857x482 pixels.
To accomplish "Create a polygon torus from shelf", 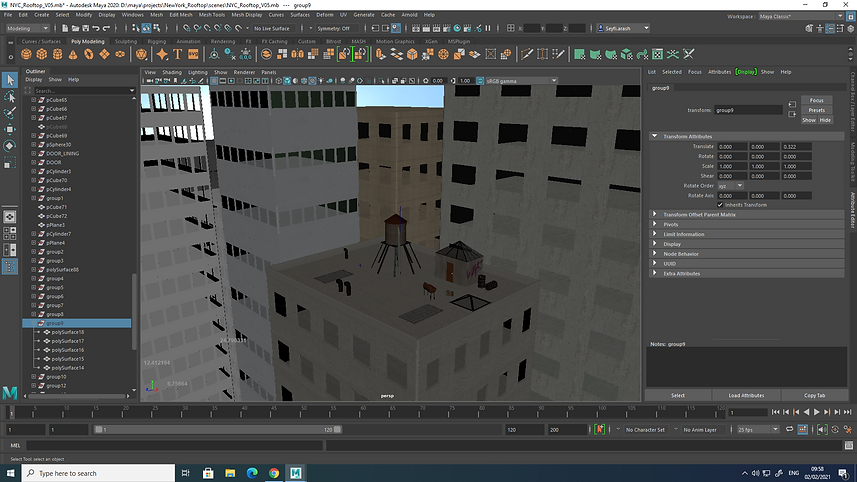I will tap(89, 54).
